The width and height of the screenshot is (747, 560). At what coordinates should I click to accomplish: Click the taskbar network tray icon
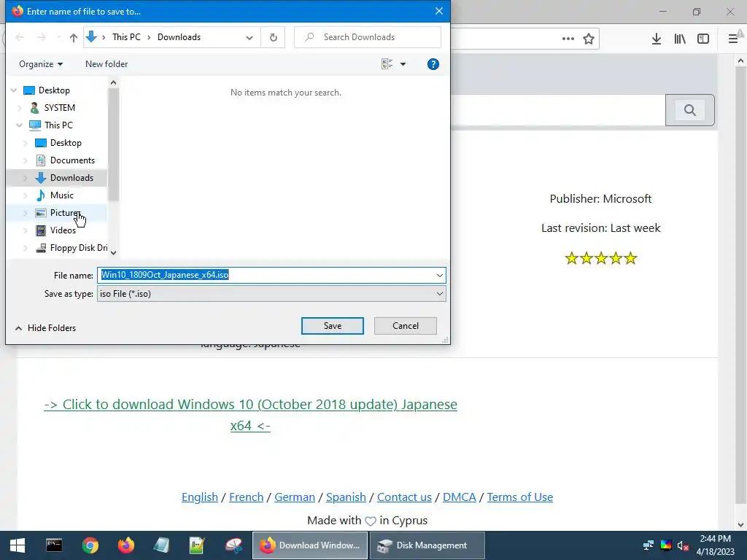(x=648, y=545)
